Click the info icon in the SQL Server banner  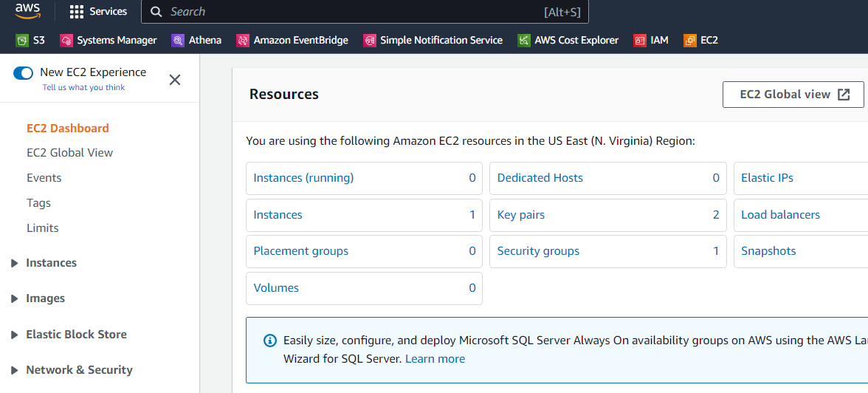269,340
